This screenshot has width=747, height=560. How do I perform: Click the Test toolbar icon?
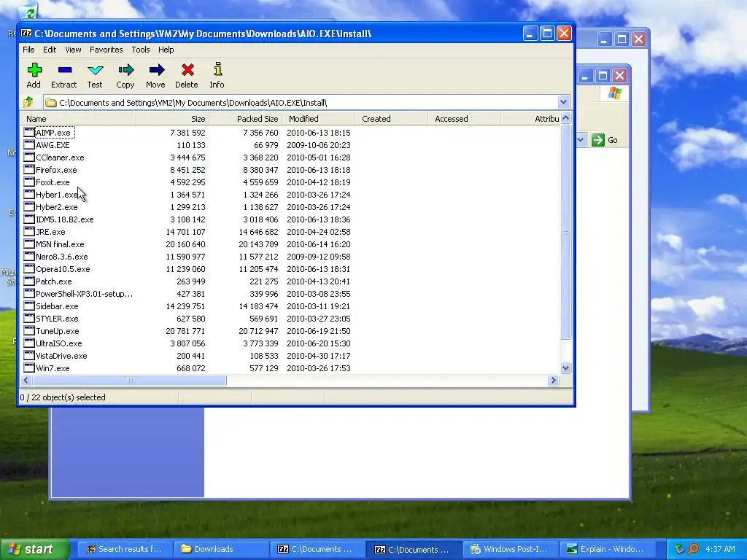tap(96, 70)
